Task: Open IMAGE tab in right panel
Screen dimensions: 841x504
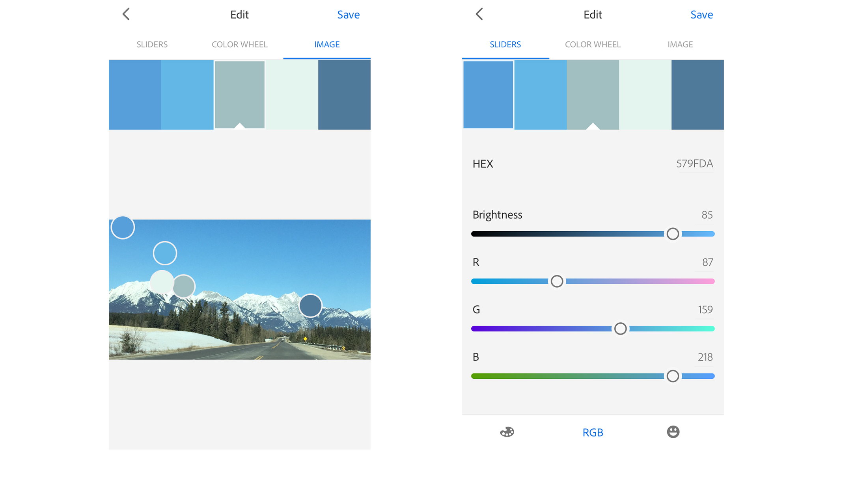Action: [x=680, y=45]
